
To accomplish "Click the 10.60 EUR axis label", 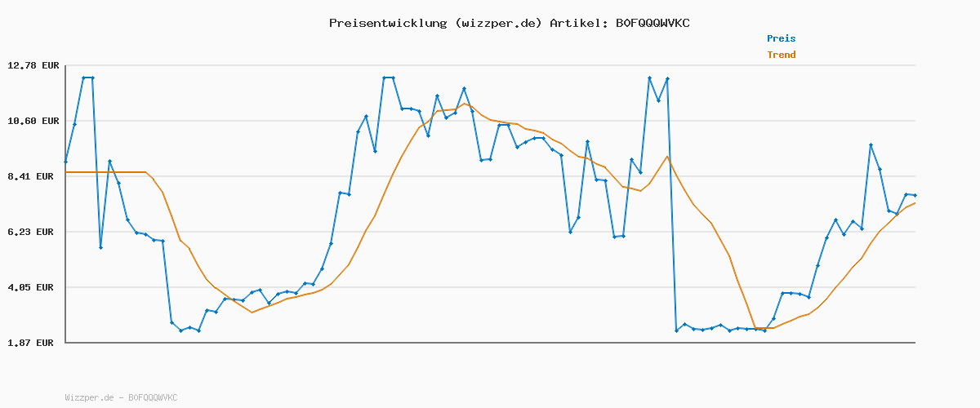I will pyautogui.click(x=33, y=121).
